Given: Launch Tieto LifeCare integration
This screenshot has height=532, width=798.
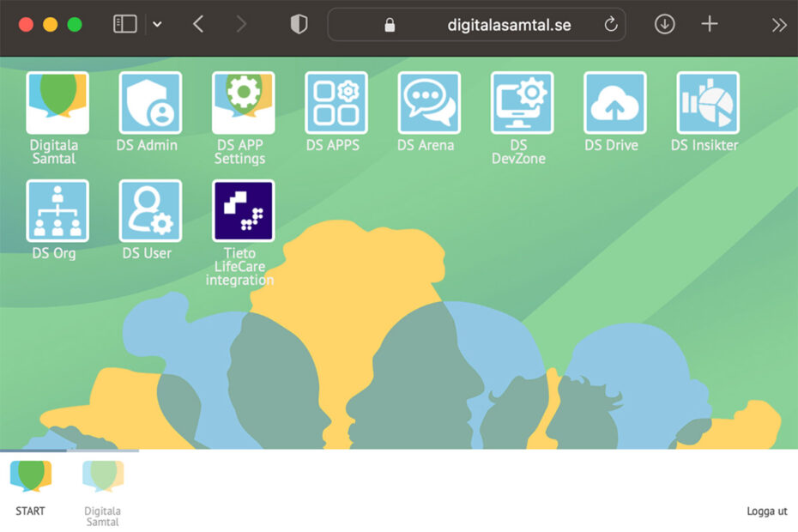Looking at the screenshot, I should click(243, 211).
